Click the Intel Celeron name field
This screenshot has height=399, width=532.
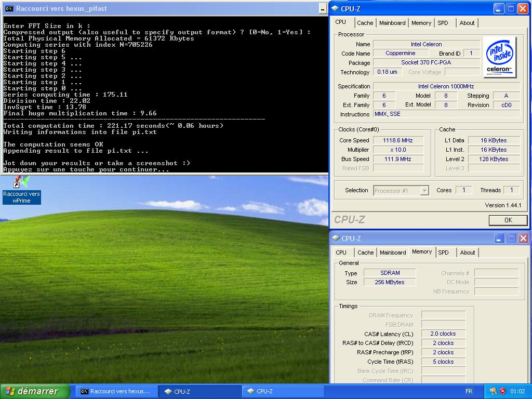coord(426,44)
